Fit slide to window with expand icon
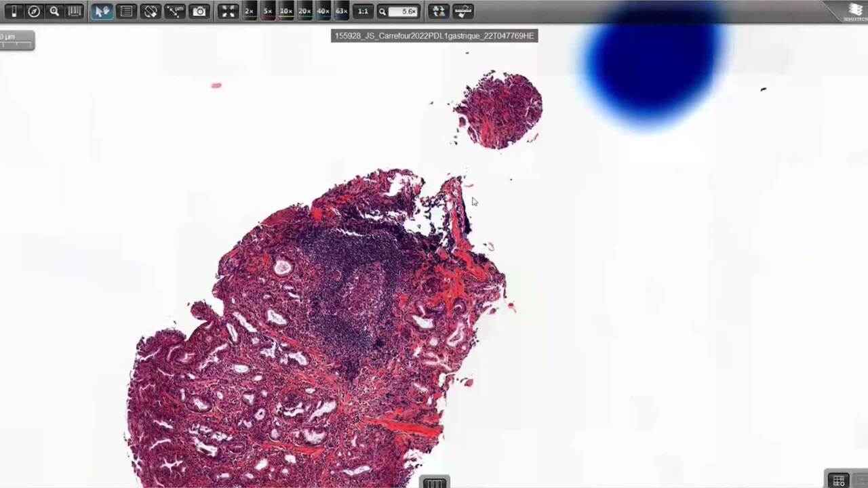 [229, 12]
